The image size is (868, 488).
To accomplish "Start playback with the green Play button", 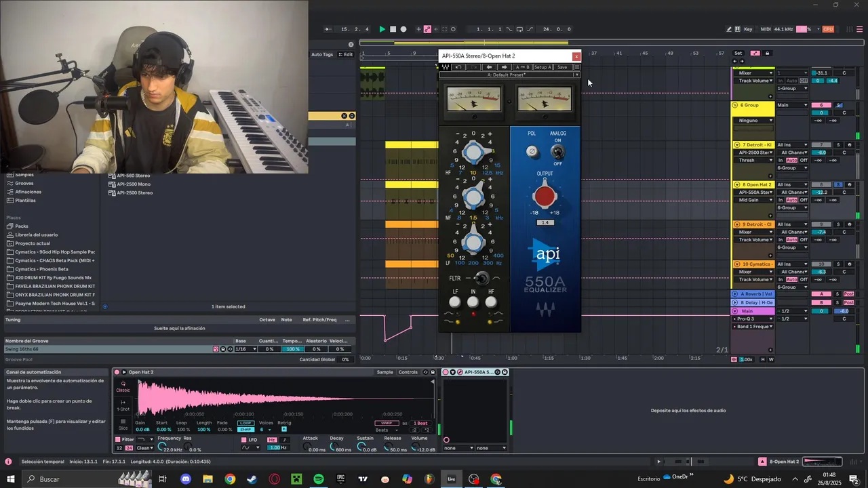I will click(382, 29).
